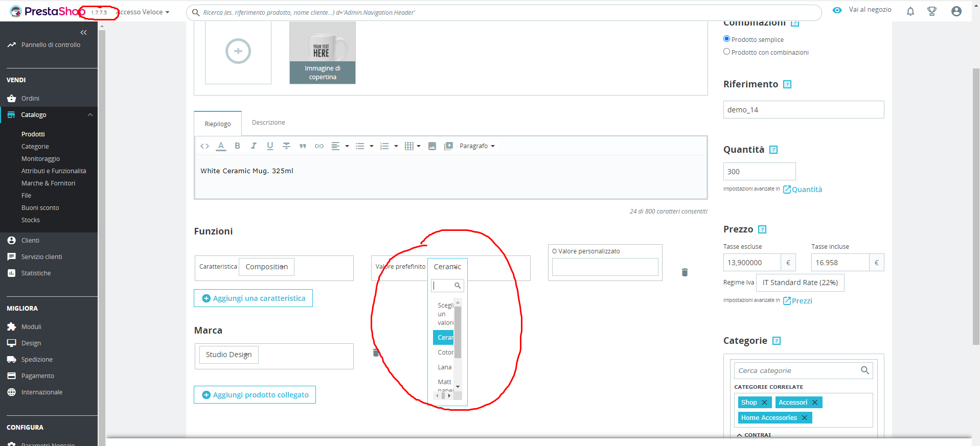Open the trophy merchant expertise icon
Screen dimensions: 980x446
932,11
